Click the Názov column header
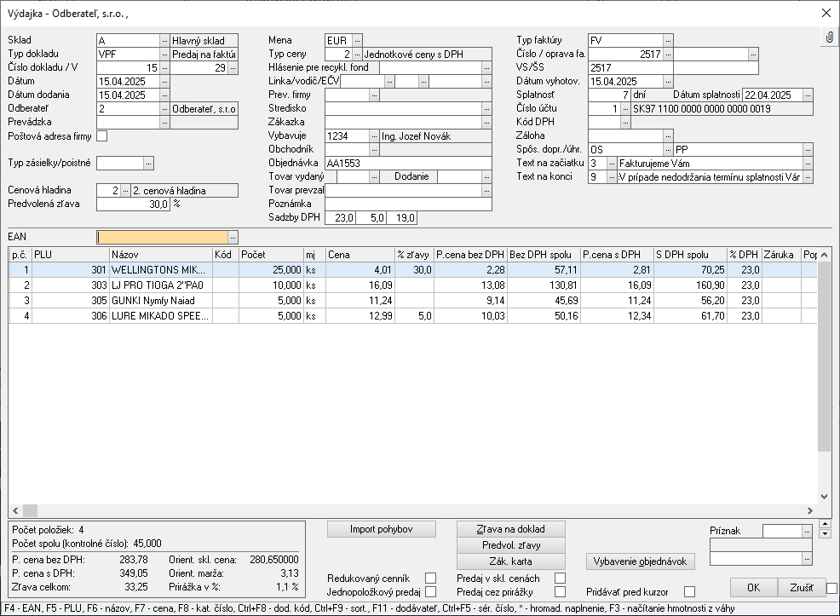840x616 pixels. point(160,254)
